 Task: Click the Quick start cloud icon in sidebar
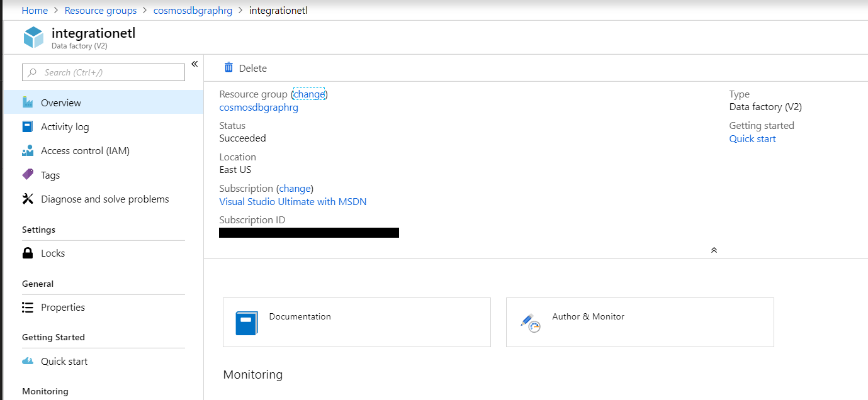(28, 361)
